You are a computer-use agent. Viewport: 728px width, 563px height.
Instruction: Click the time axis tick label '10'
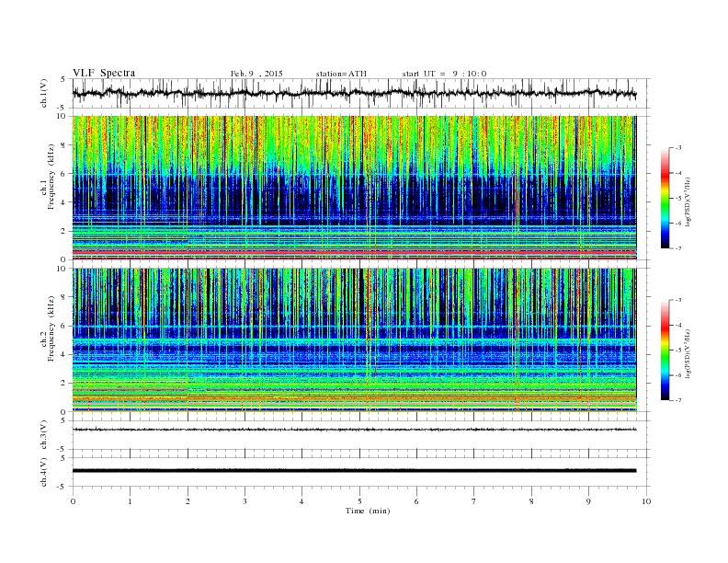click(x=646, y=501)
